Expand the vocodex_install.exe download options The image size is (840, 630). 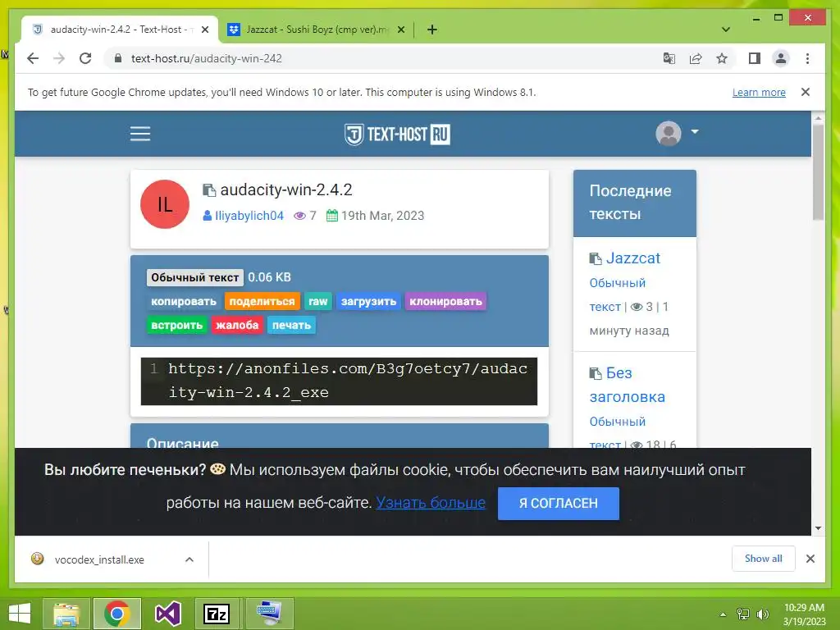(189, 559)
